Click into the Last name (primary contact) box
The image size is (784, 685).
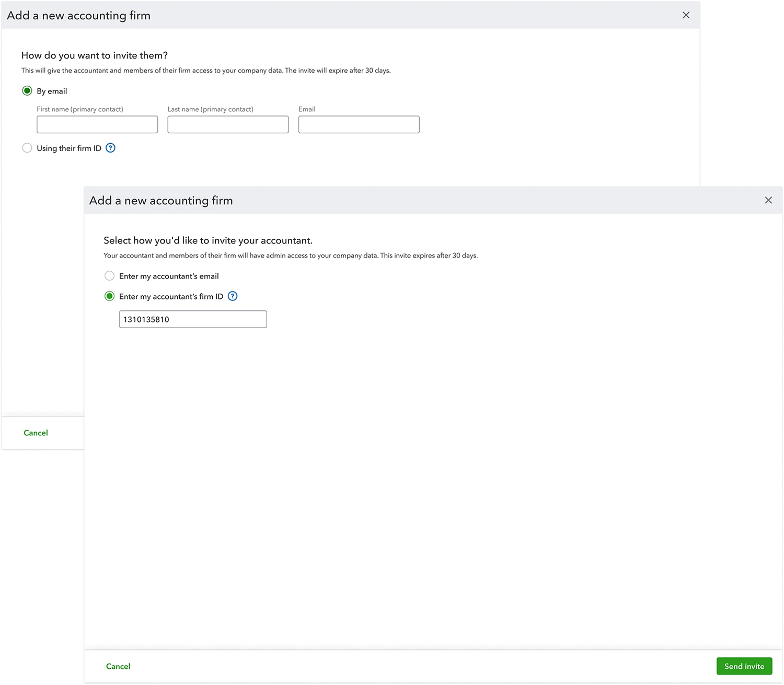pyautogui.click(x=228, y=124)
